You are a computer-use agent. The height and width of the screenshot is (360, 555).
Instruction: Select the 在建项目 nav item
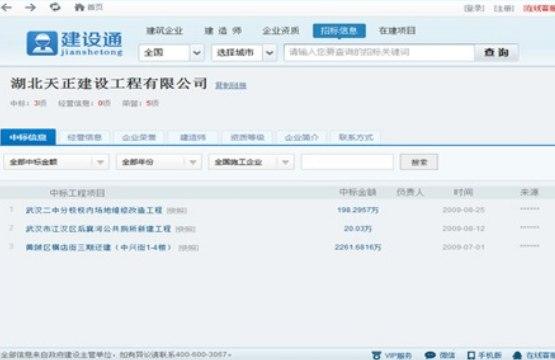[x=397, y=31]
